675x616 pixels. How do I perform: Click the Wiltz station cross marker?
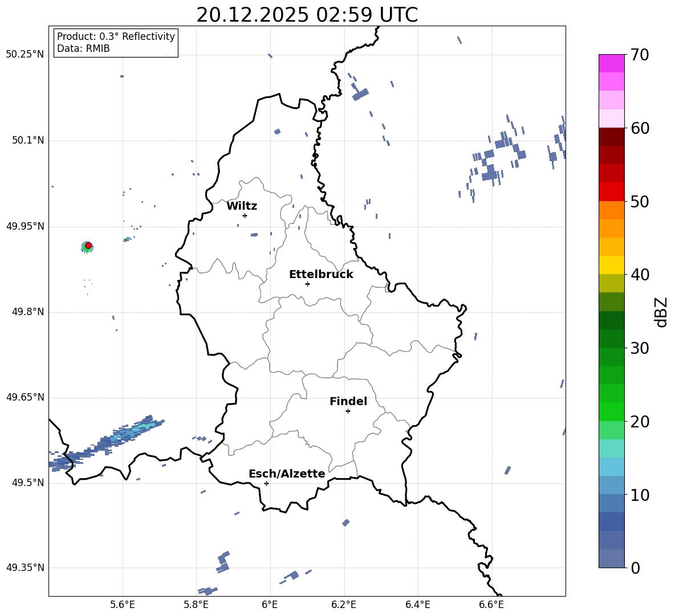click(x=245, y=215)
